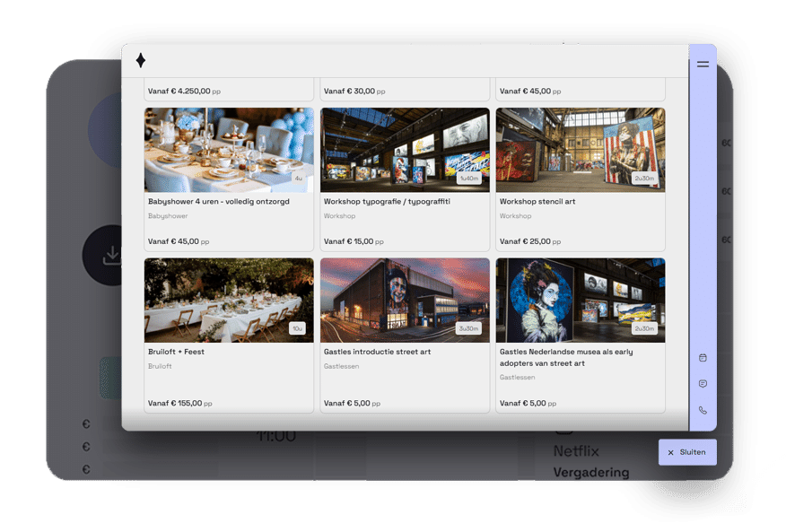Click the 4u duration badge on Babyshower
This screenshot has width=786, height=532.
tap(298, 178)
